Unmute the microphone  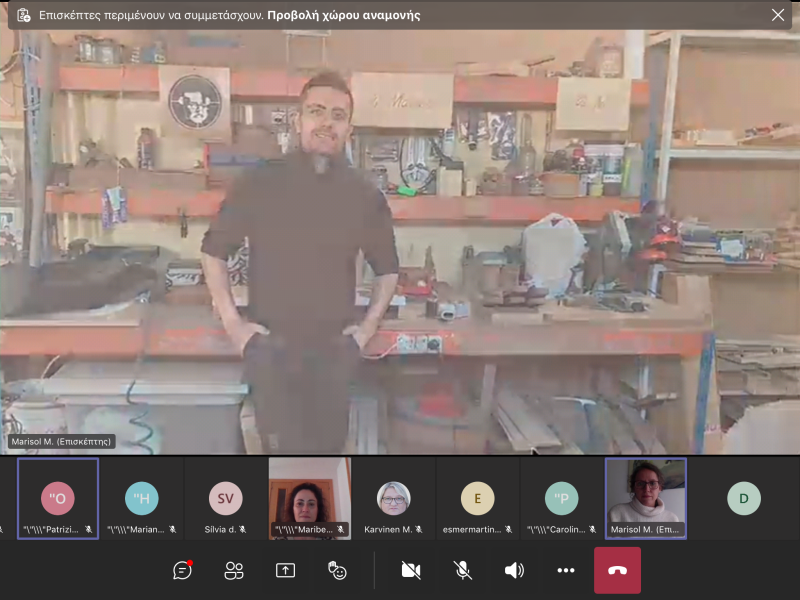tap(462, 570)
